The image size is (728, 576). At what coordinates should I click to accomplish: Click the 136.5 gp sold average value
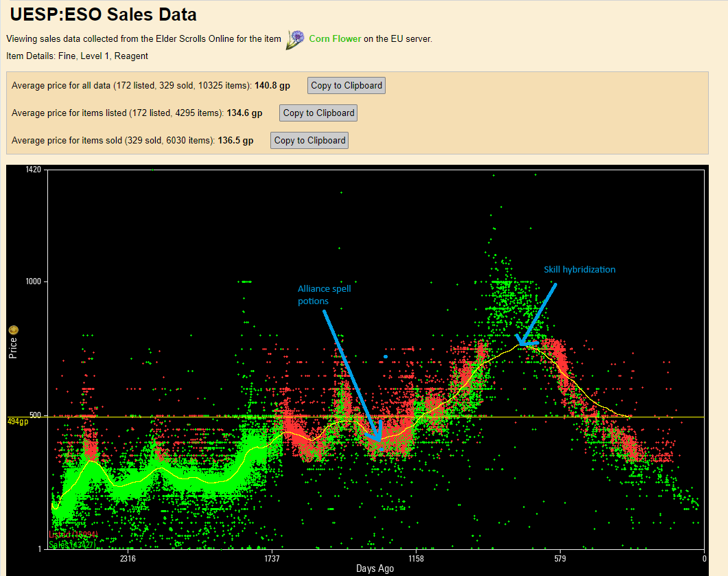click(235, 140)
